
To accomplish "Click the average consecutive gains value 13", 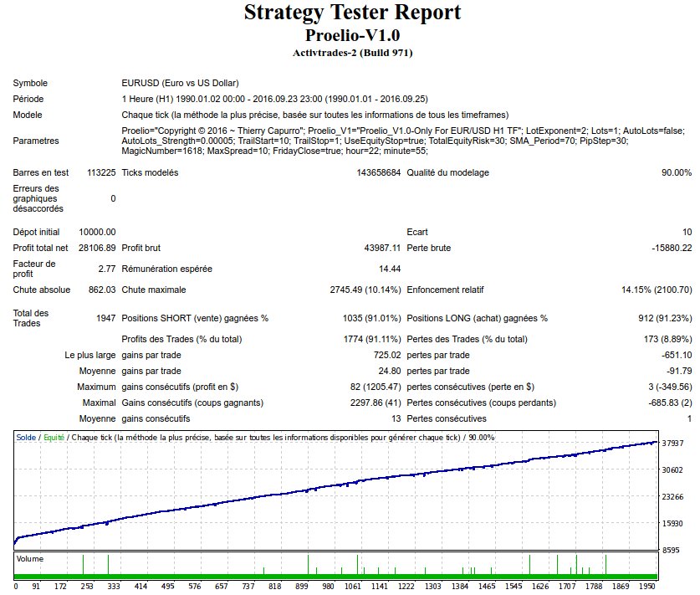I will [x=396, y=418].
